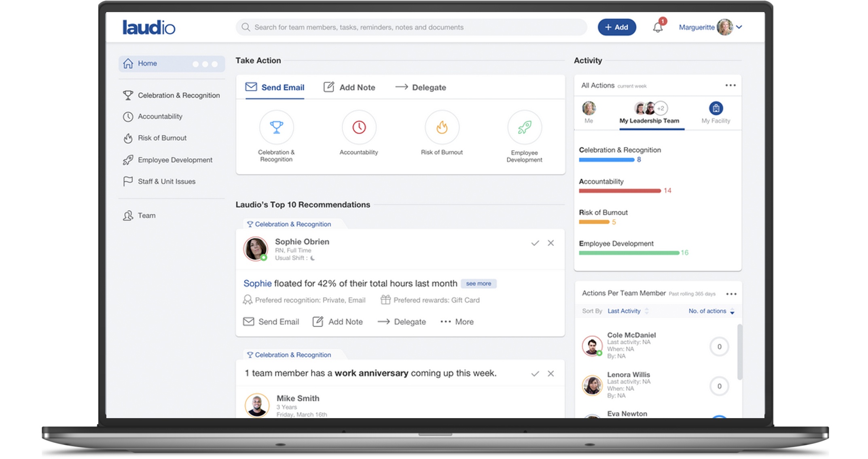Click the Employee Development green bar
This screenshot has height=459, width=868.
click(629, 253)
